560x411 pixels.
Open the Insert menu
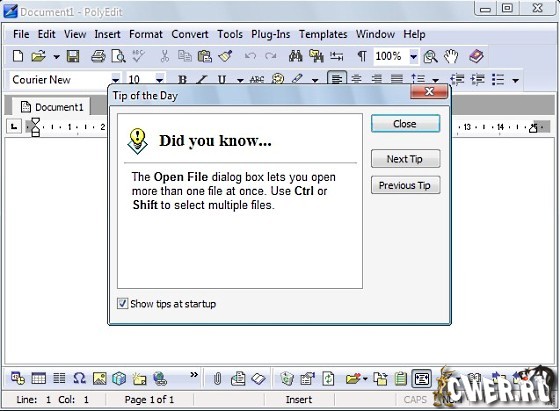point(107,34)
